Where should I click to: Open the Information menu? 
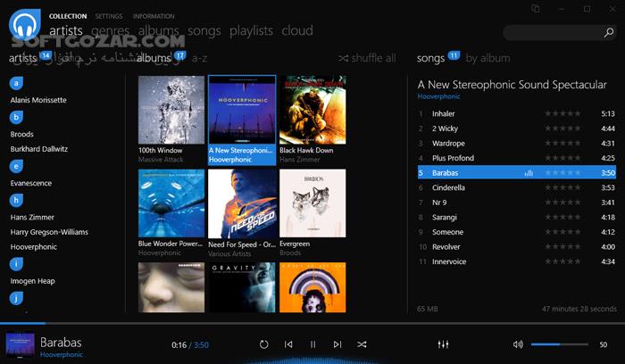[154, 16]
